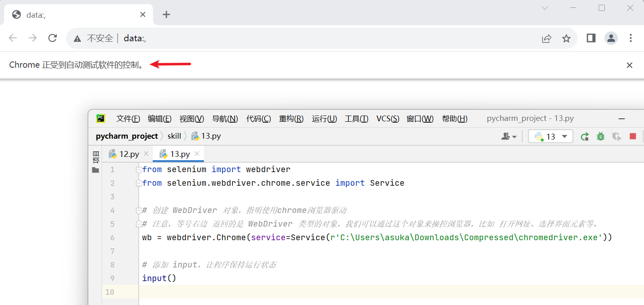This screenshot has height=305, width=644.
Task: Click the fold marker on line 5
Action: 139,224
